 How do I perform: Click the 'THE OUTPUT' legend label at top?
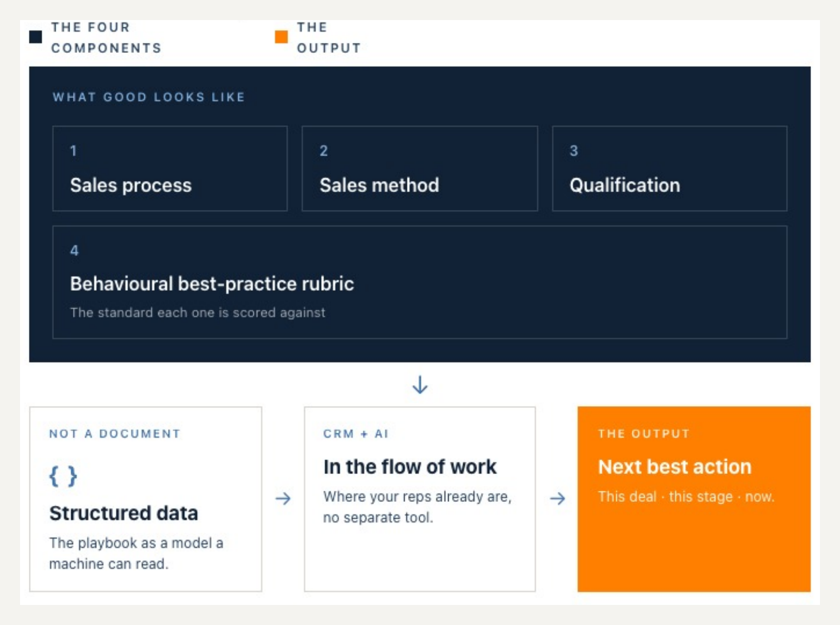coord(328,37)
